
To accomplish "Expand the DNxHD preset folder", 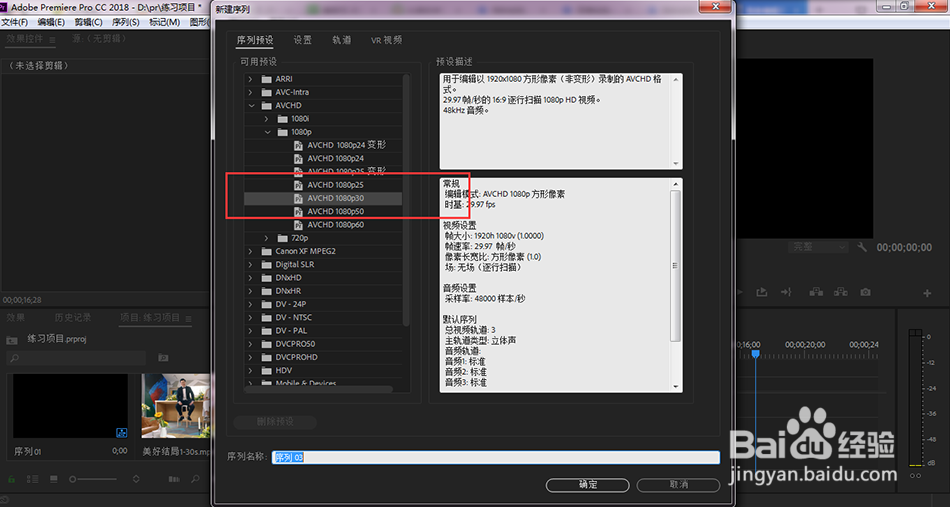I will (x=250, y=277).
